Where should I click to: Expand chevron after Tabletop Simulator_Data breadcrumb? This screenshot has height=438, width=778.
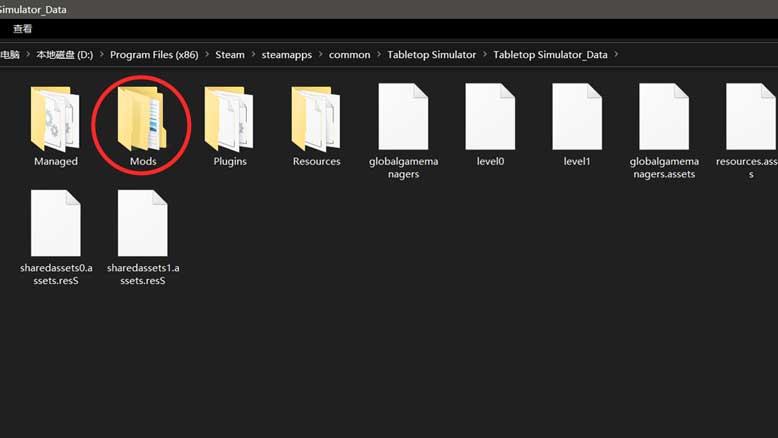coord(617,55)
